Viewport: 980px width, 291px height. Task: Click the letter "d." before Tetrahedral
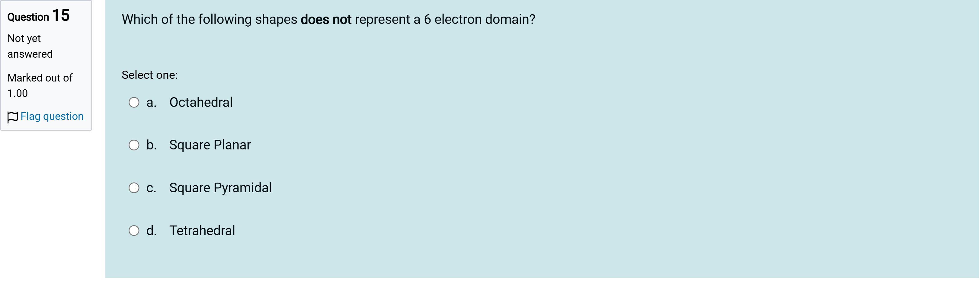152,231
